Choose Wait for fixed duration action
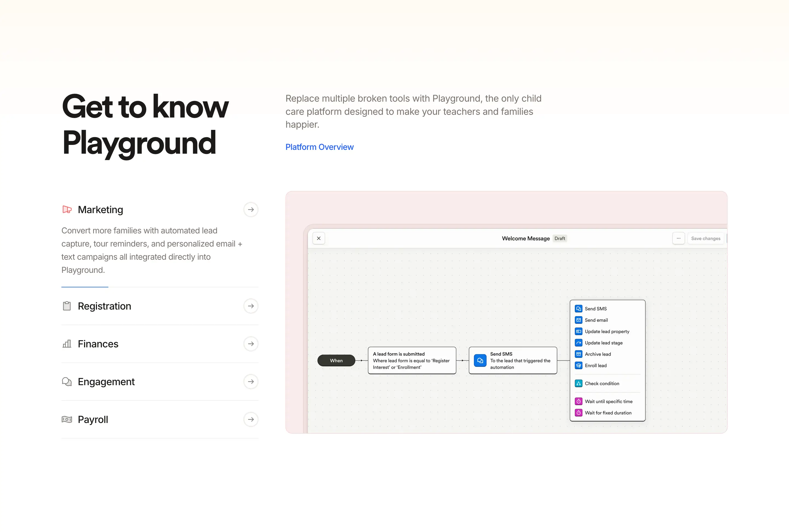The image size is (789, 532). coord(607,413)
